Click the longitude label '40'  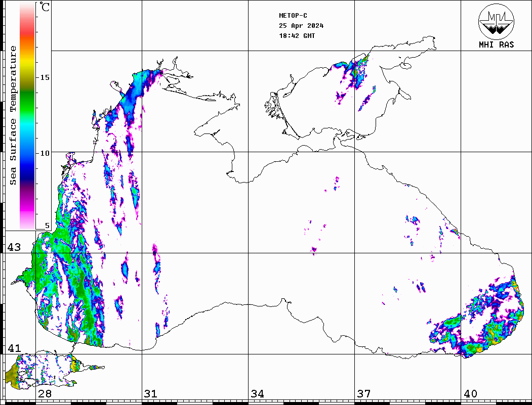tap(470, 394)
